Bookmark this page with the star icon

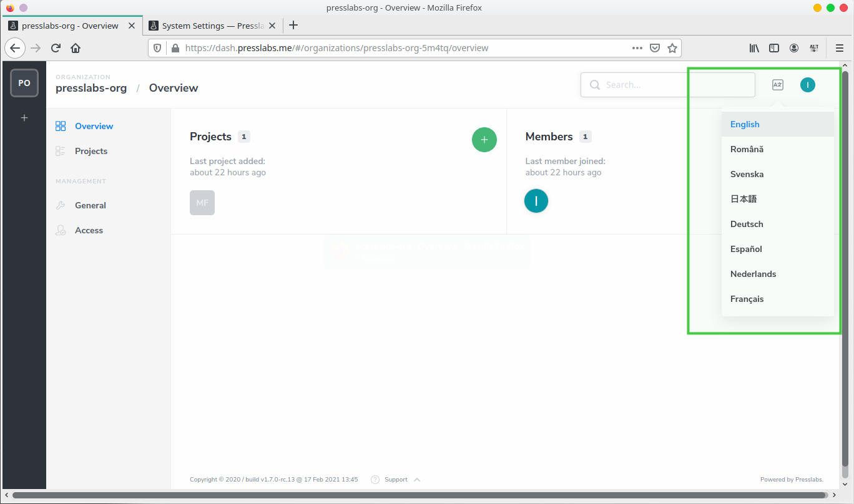[672, 48]
